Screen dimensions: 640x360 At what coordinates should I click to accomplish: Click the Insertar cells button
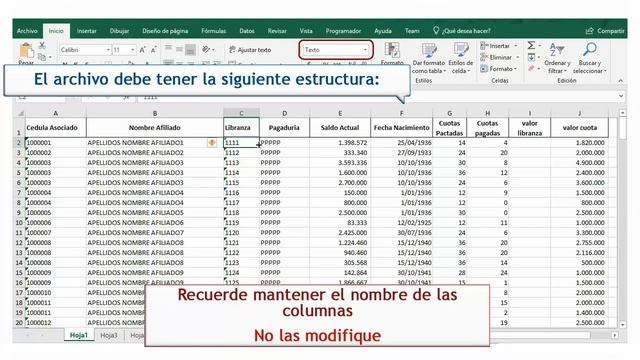(x=495, y=46)
